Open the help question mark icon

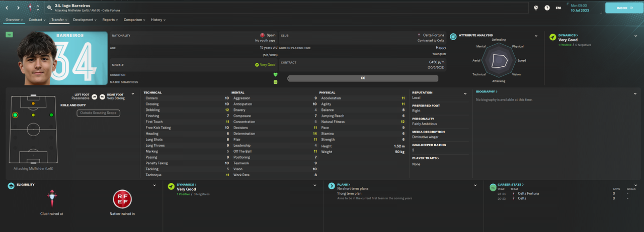547,8
